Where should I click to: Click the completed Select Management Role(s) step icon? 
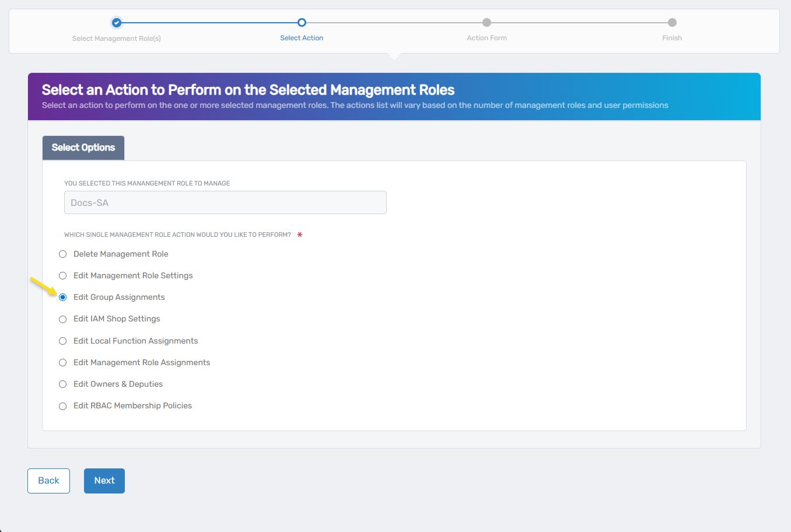coord(117,23)
